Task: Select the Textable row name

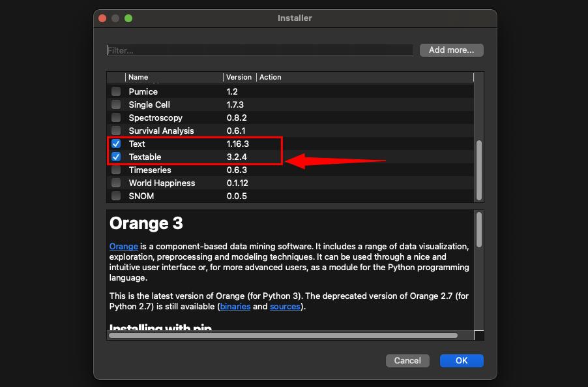Action: point(145,157)
